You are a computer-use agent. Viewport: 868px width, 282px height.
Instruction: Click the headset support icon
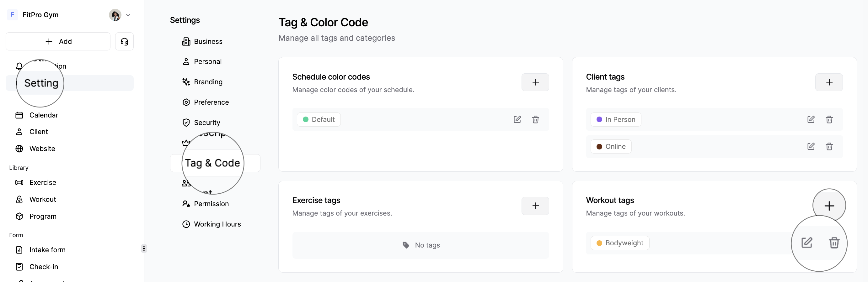coord(124,41)
